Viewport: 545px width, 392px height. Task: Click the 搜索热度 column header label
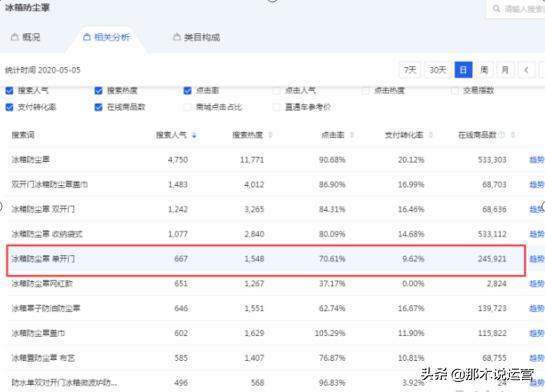(247, 135)
